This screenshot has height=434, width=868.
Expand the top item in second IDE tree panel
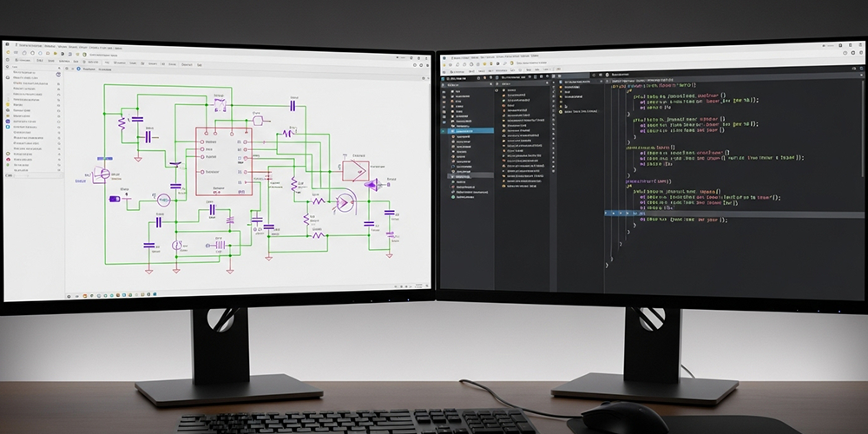coord(504,88)
